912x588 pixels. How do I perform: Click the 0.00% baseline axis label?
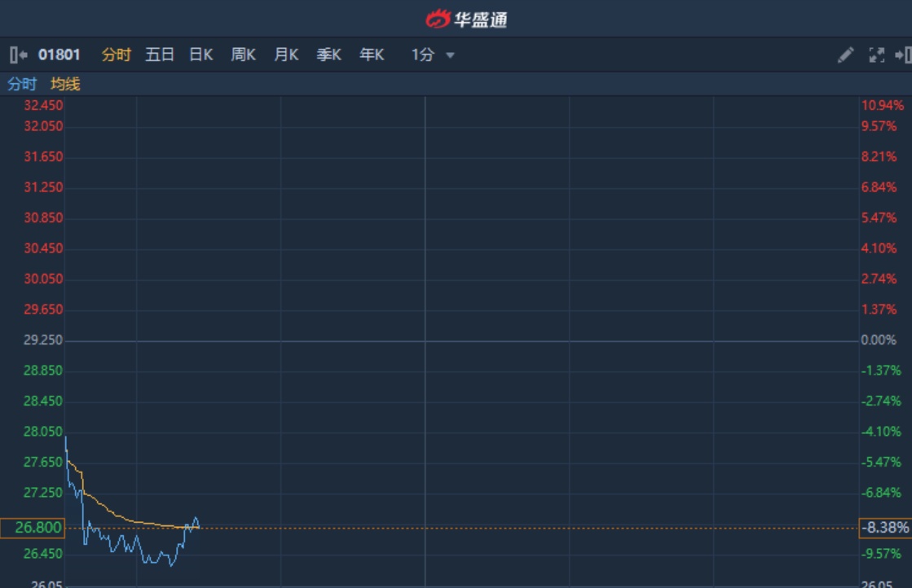click(x=878, y=340)
